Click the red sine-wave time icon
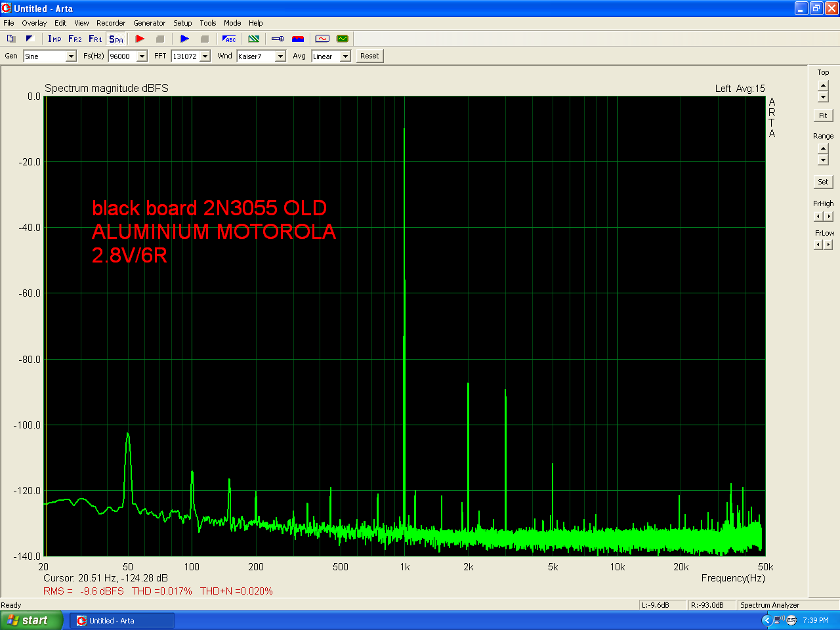The width and height of the screenshot is (840, 630). pyautogui.click(x=322, y=39)
